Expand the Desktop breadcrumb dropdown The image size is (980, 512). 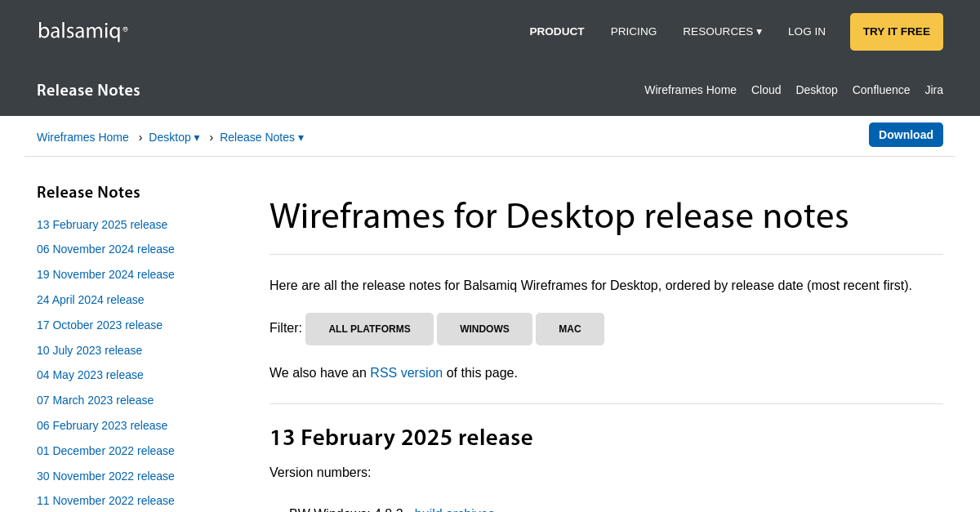(x=174, y=137)
